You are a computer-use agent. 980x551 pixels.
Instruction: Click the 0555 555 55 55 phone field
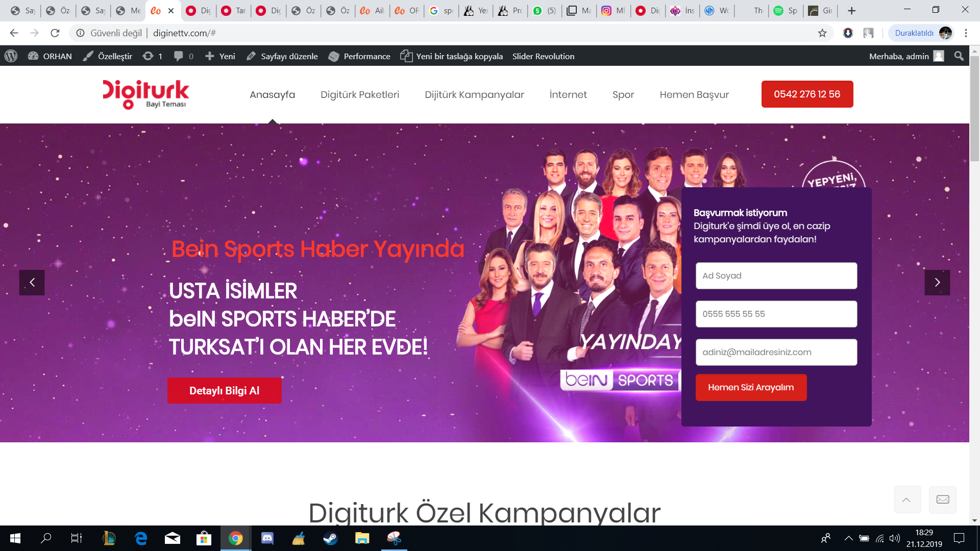point(776,314)
